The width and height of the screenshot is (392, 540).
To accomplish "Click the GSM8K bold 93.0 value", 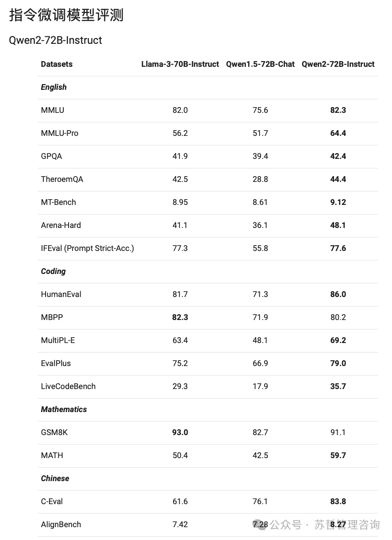I will click(180, 432).
